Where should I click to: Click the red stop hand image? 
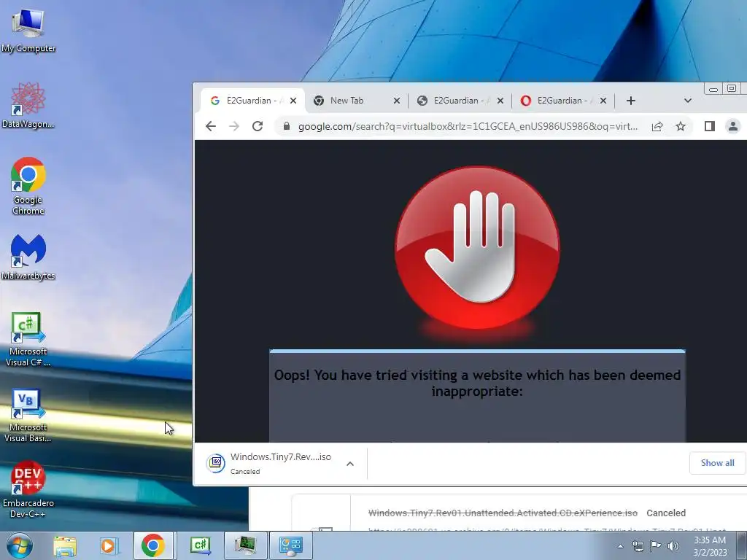(477, 247)
